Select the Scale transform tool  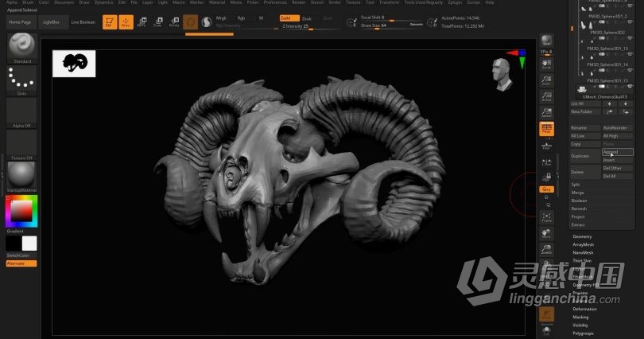click(158, 21)
